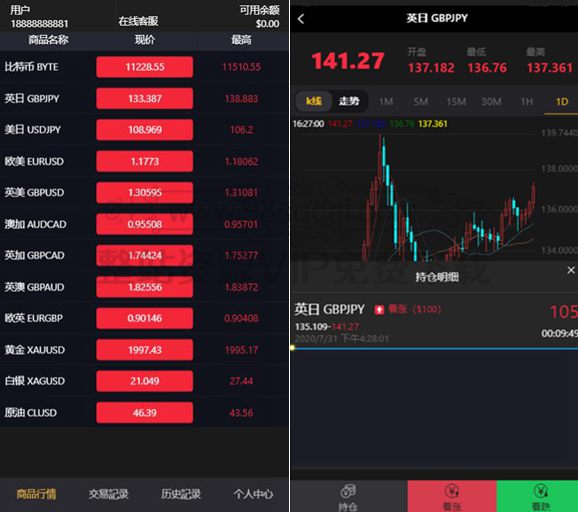
Task: Select the 黄金 XAUUSD product name
Action: pyautogui.click(x=35, y=350)
